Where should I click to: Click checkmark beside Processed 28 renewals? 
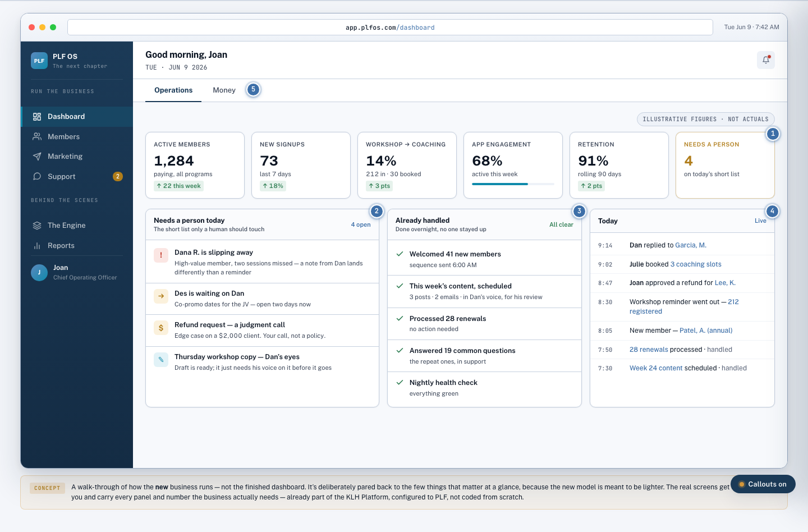point(400,318)
